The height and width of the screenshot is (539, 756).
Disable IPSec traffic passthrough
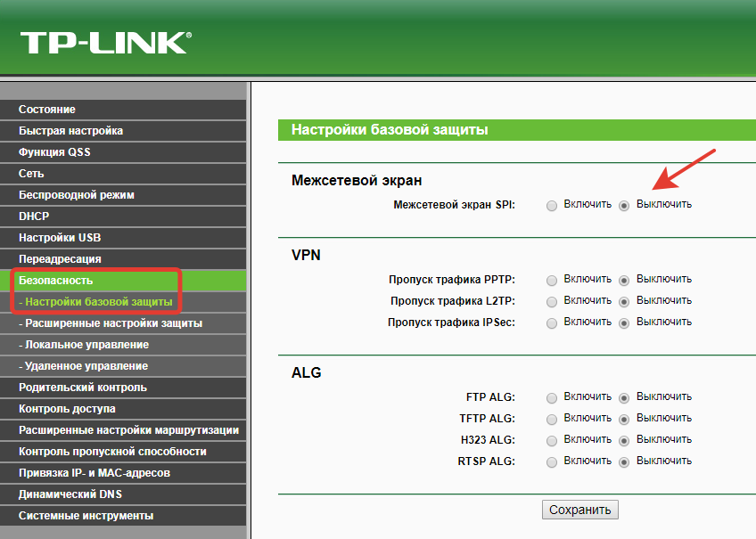point(624,323)
